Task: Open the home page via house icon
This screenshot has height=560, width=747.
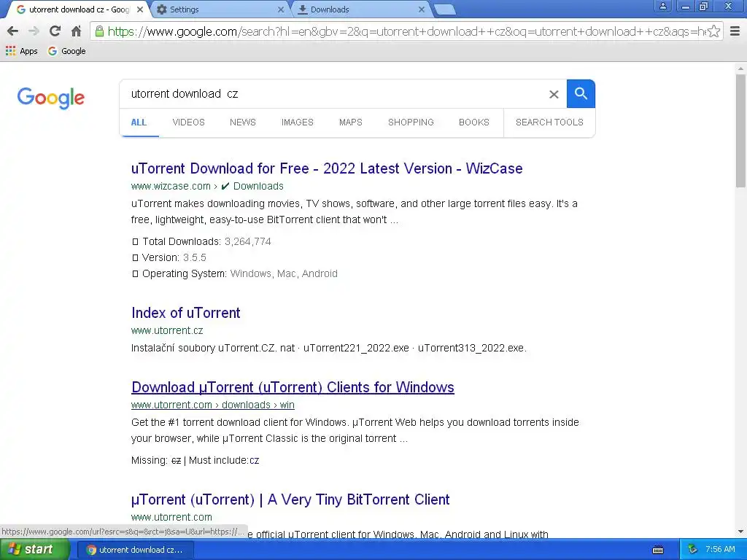Action: pos(76,31)
